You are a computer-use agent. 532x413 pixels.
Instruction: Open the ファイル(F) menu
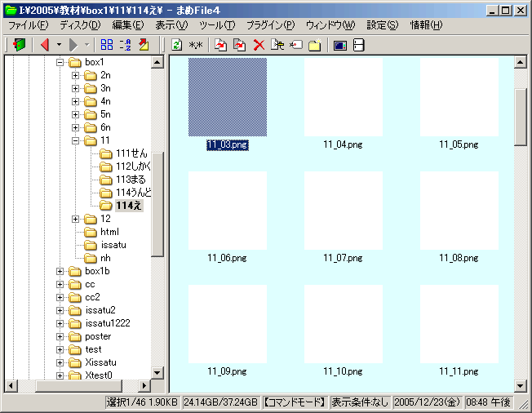(x=29, y=25)
